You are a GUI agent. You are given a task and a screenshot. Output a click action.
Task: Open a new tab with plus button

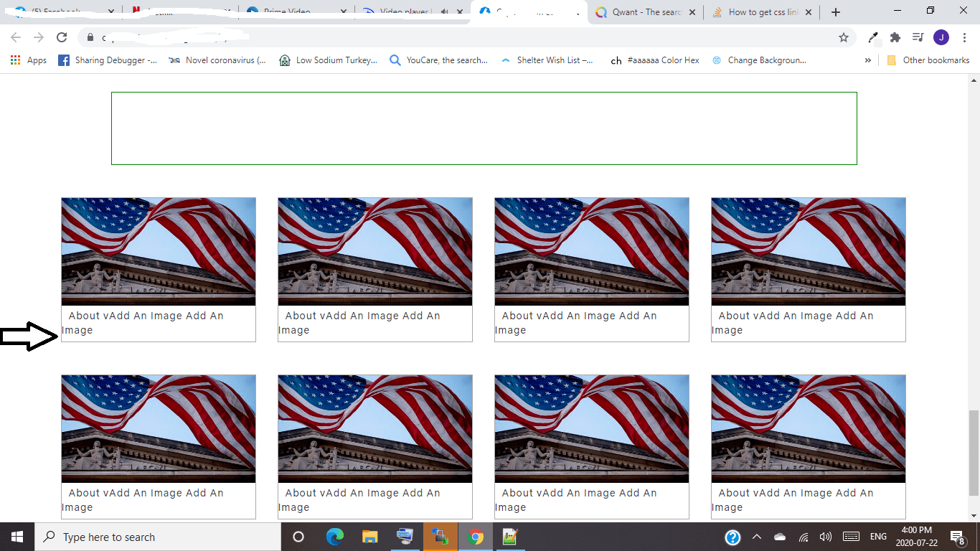point(836,12)
